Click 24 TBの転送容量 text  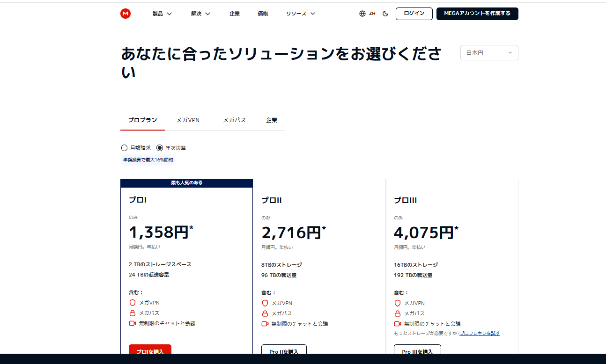(149, 275)
